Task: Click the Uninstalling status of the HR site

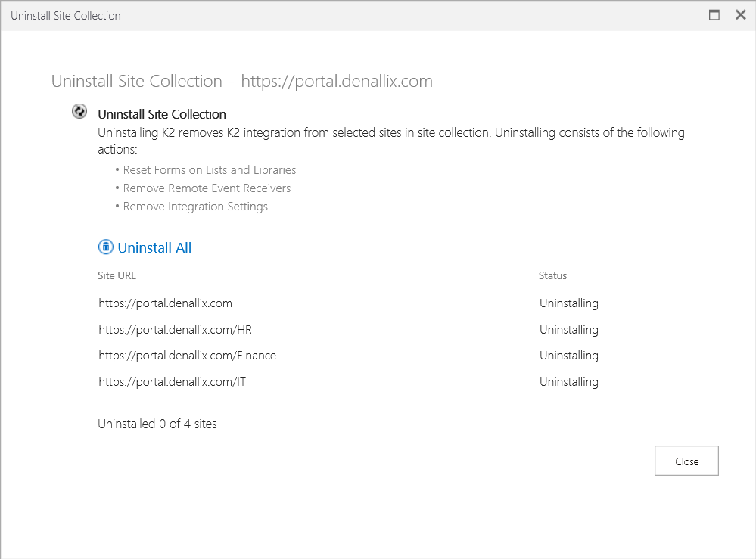Action: [568, 330]
